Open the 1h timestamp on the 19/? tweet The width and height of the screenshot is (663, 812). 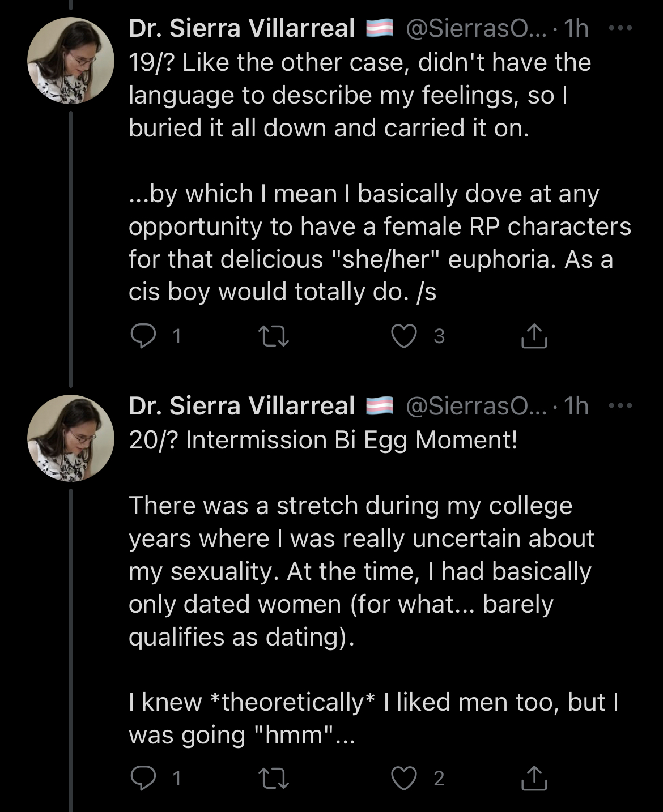point(576,28)
